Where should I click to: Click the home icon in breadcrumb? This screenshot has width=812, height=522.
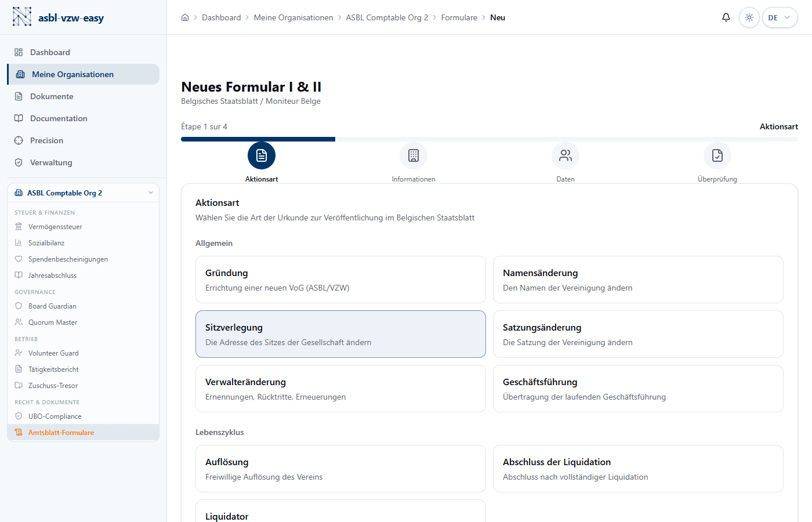pos(185,17)
